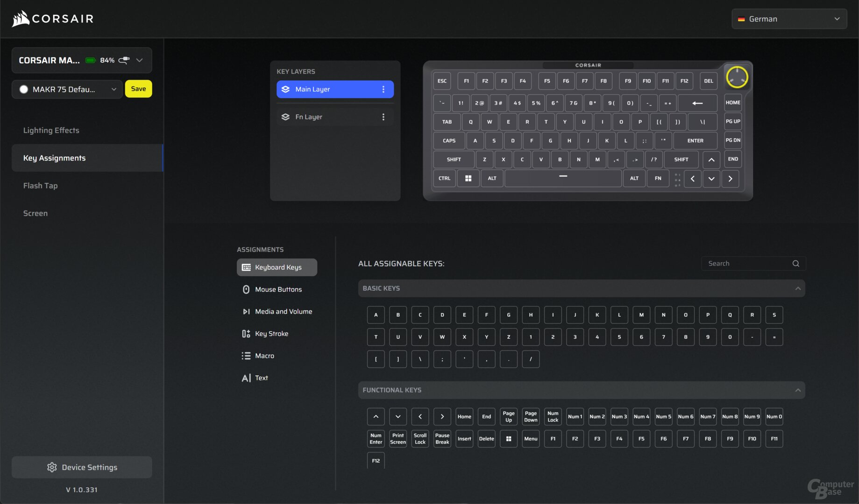Select the down arrow key on keyboard preview
This screenshot has width=859, height=504.
click(x=711, y=179)
